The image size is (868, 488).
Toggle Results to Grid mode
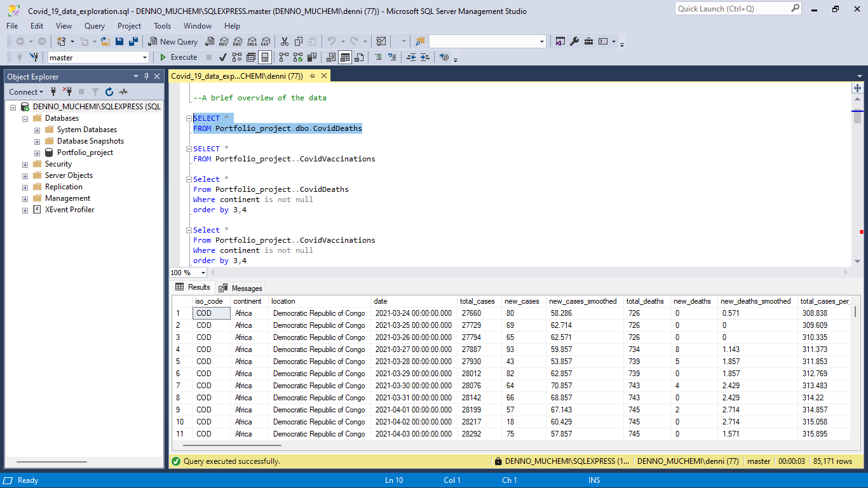coord(345,57)
